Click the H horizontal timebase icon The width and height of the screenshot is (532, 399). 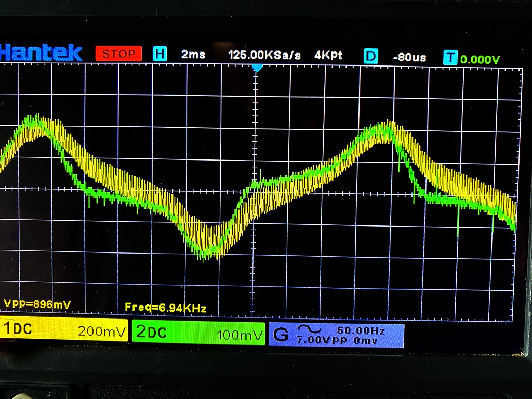coord(159,54)
